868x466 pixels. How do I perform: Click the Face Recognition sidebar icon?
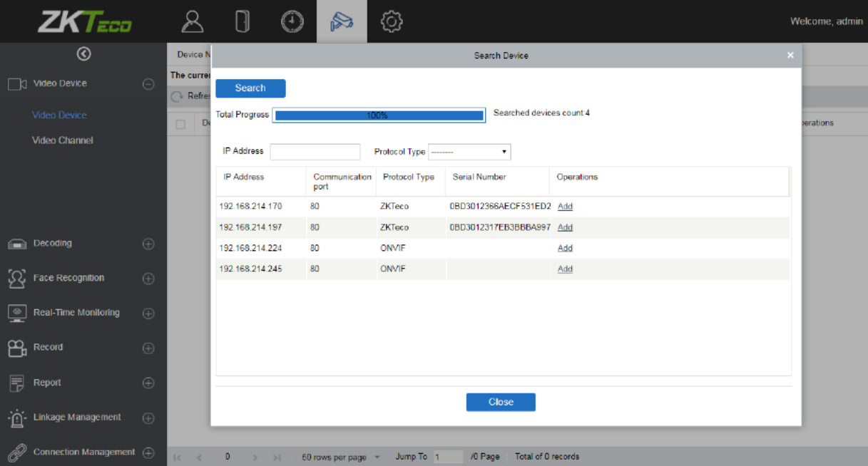(16, 278)
